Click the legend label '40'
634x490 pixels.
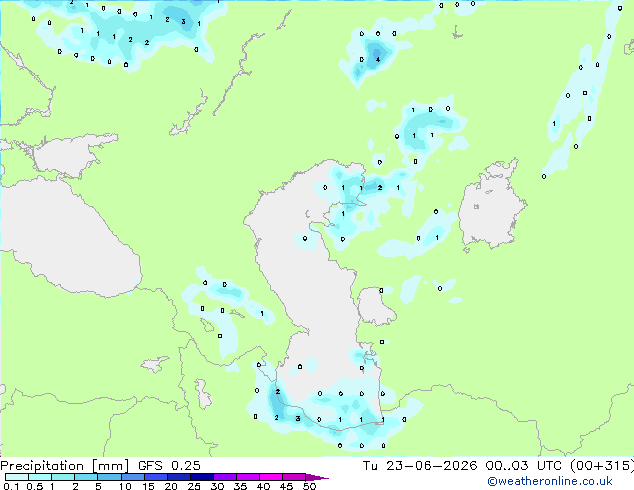[263, 486]
